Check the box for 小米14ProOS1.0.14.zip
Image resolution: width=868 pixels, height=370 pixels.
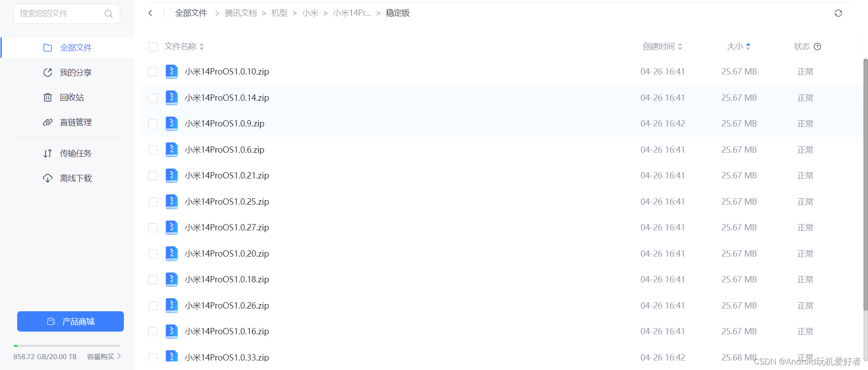click(x=153, y=98)
